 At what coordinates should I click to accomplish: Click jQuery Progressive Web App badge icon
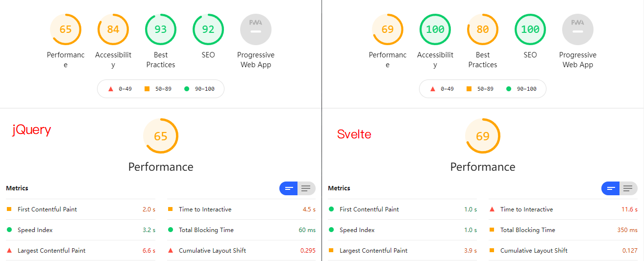tap(256, 29)
